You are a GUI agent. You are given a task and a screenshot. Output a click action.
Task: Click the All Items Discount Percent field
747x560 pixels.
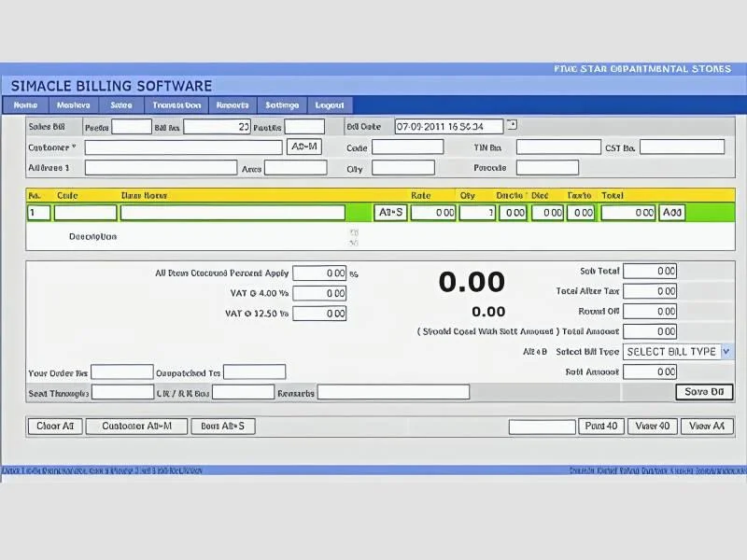319,273
